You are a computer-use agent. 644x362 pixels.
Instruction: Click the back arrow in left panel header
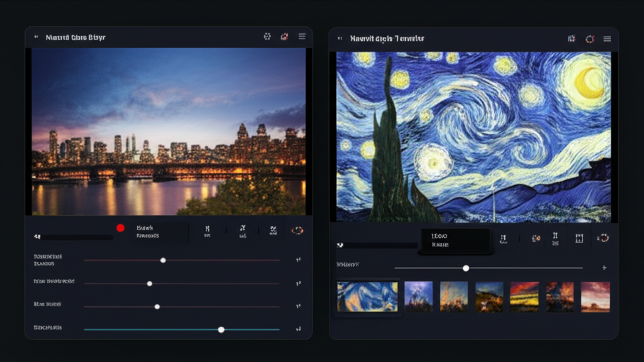36,37
